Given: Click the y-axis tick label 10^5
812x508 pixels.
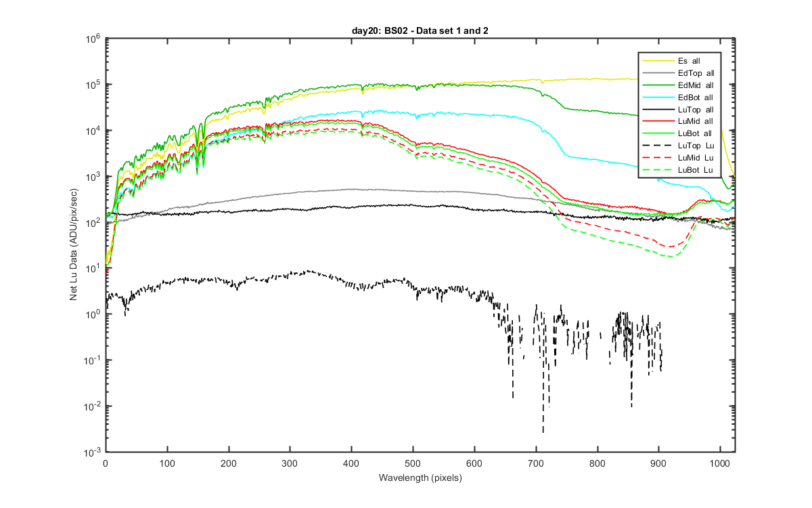Looking at the screenshot, I should coord(93,84).
